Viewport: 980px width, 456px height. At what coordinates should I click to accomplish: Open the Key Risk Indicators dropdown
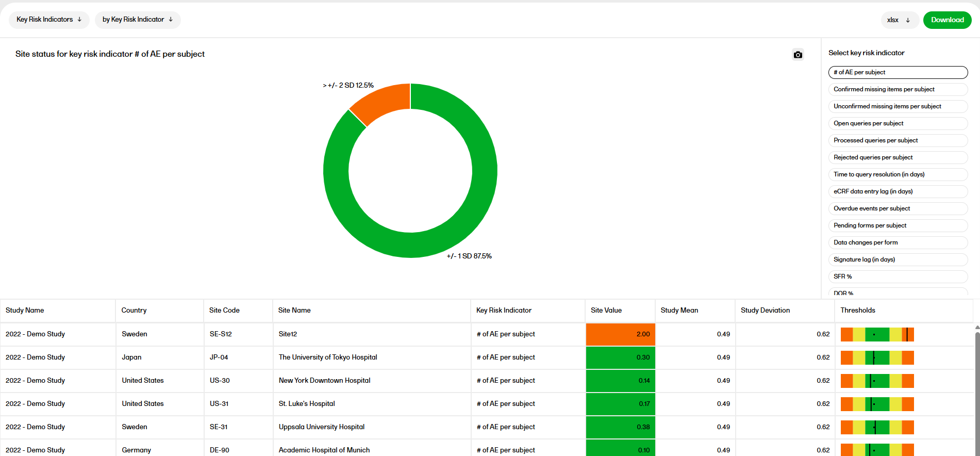point(49,20)
